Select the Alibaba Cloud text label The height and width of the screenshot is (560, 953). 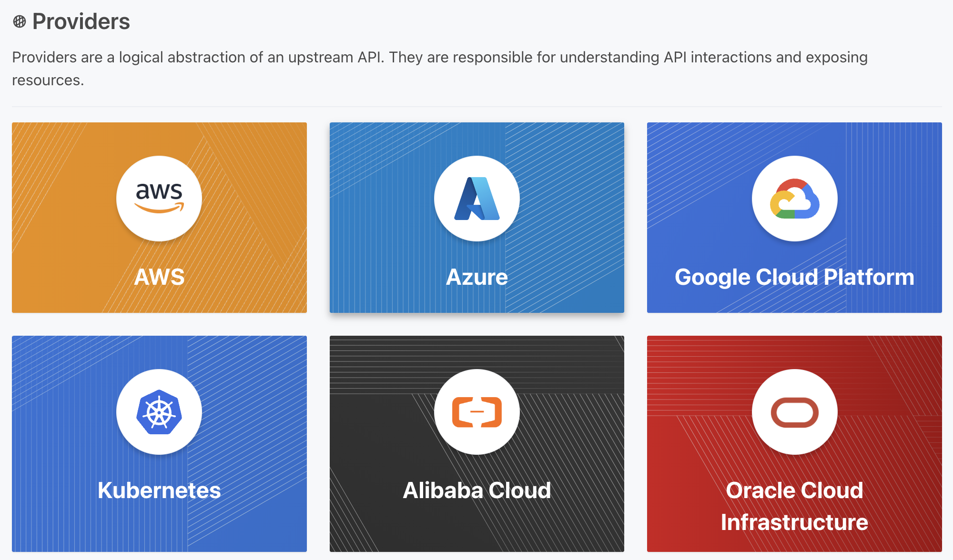pos(476,490)
